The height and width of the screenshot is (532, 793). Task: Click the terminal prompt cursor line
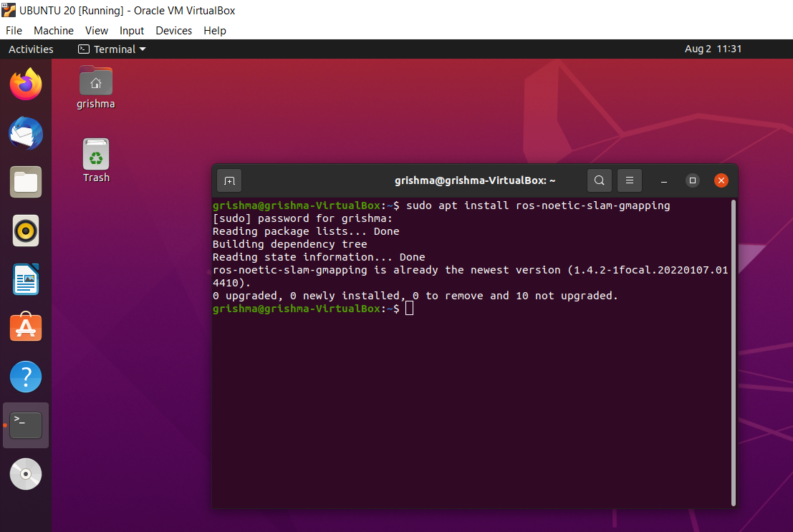tap(313, 309)
